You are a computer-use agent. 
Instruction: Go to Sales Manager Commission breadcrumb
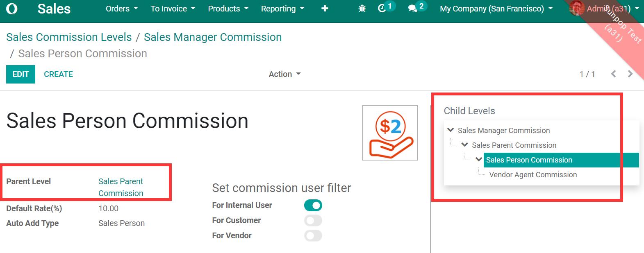[x=213, y=37]
